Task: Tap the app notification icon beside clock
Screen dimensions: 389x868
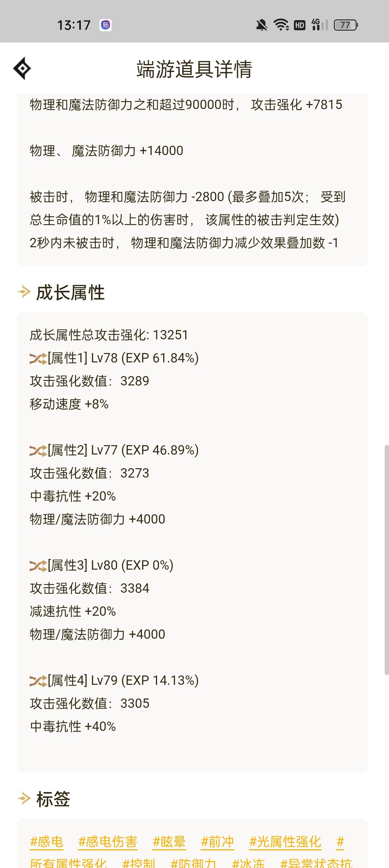Action: [x=106, y=25]
